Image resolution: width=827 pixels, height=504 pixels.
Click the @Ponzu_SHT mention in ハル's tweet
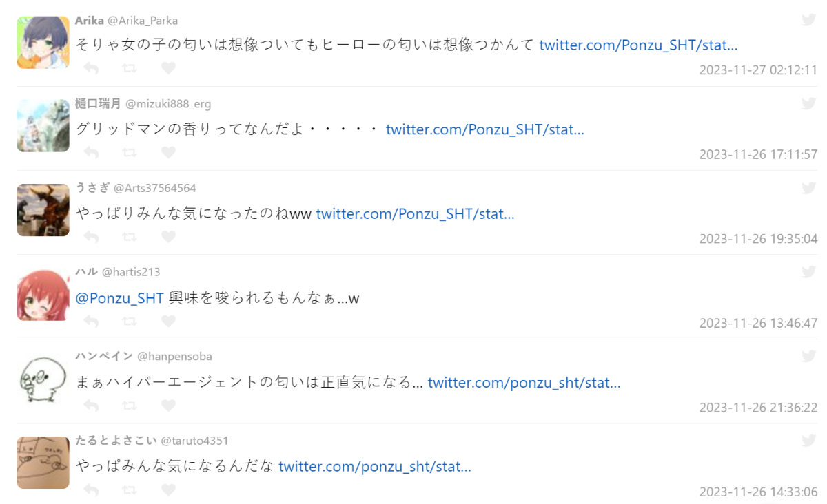pos(119,298)
